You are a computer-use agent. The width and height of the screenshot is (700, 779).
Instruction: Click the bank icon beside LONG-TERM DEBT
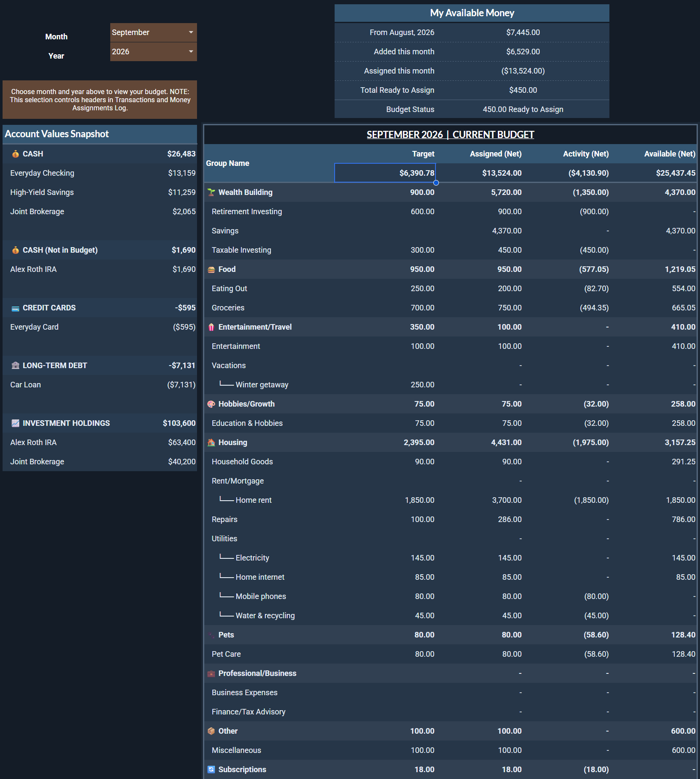(x=15, y=366)
